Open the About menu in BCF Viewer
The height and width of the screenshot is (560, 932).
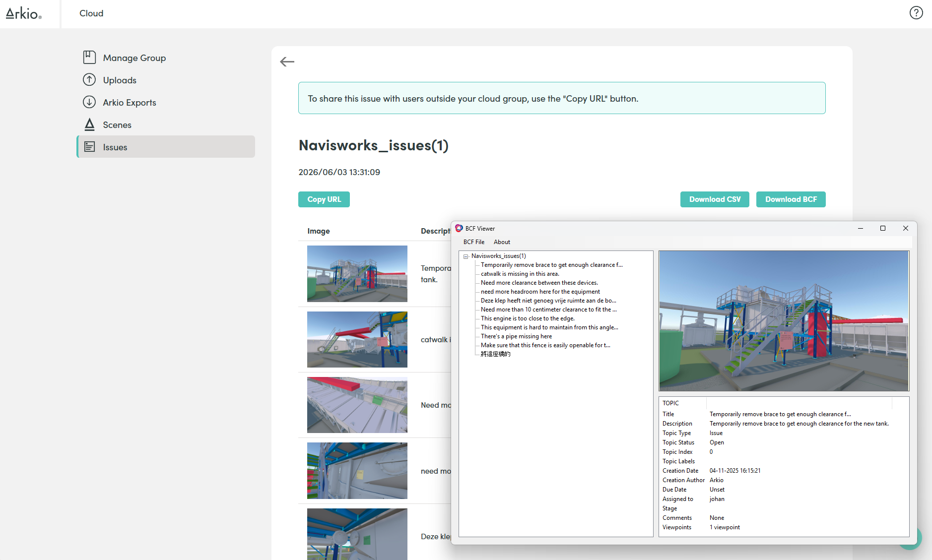(502, 242)
